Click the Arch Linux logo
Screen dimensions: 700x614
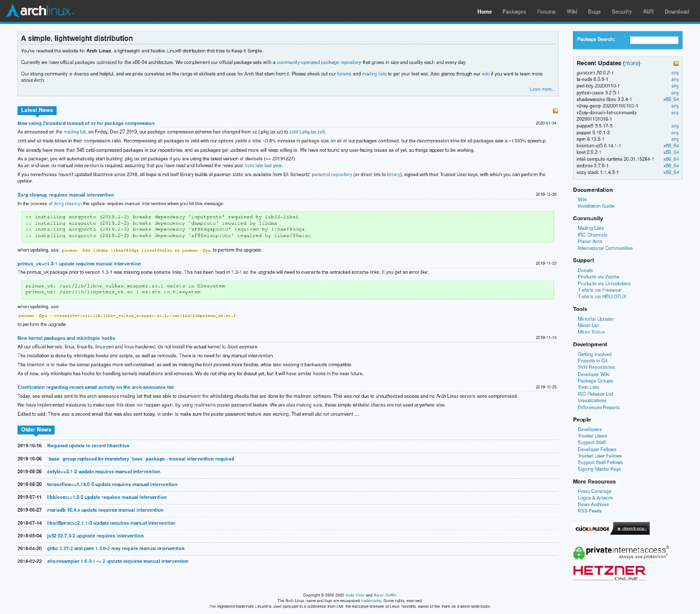pyautogui.click(x=40, y=11)
